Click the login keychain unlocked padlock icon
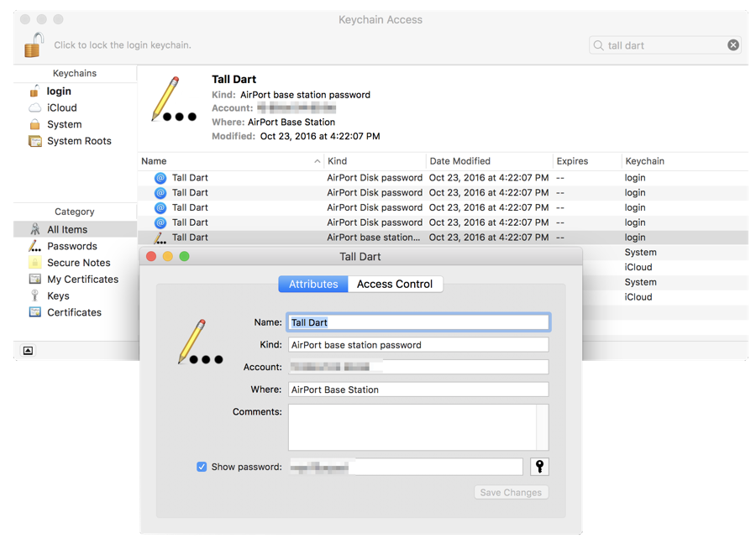 click(x=34, y=91)
